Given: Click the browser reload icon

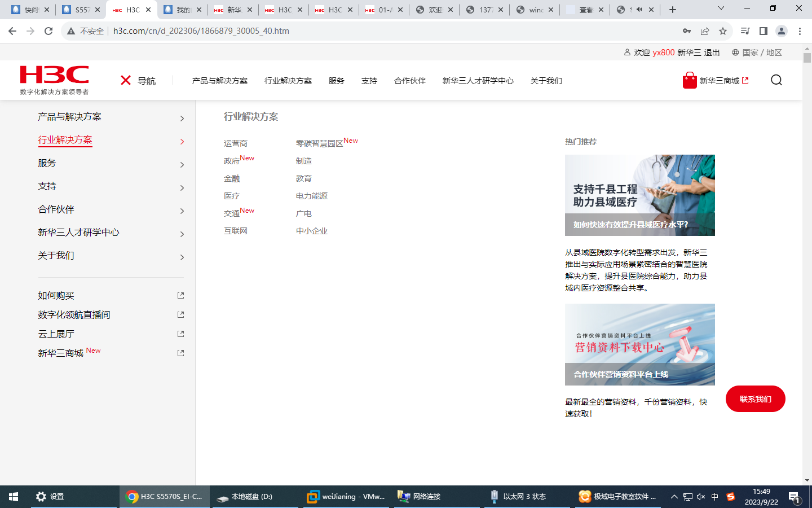Looking at the screenshot, I should click(x=48, y=31).
